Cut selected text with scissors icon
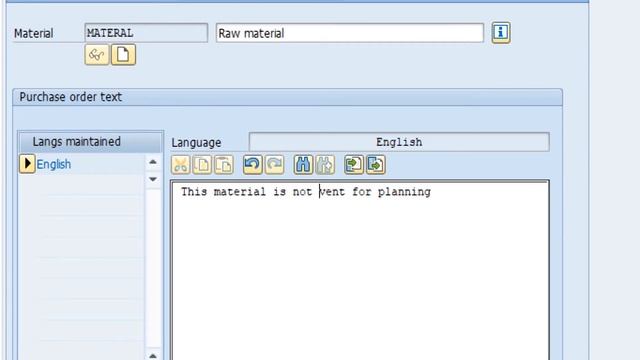 (x=180, y=165)
